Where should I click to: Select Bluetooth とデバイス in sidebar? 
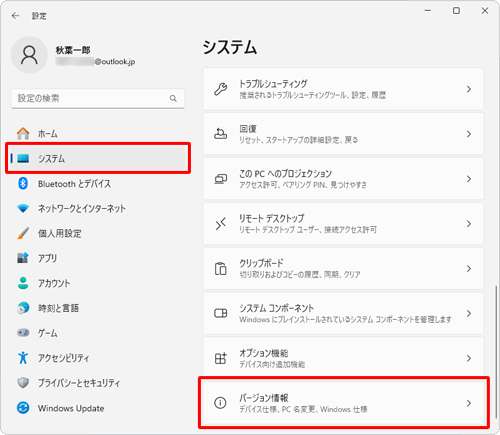74,184
